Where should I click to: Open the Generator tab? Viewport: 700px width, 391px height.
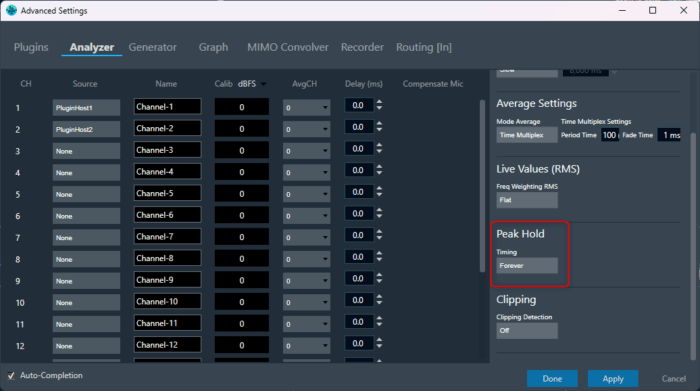153,47
